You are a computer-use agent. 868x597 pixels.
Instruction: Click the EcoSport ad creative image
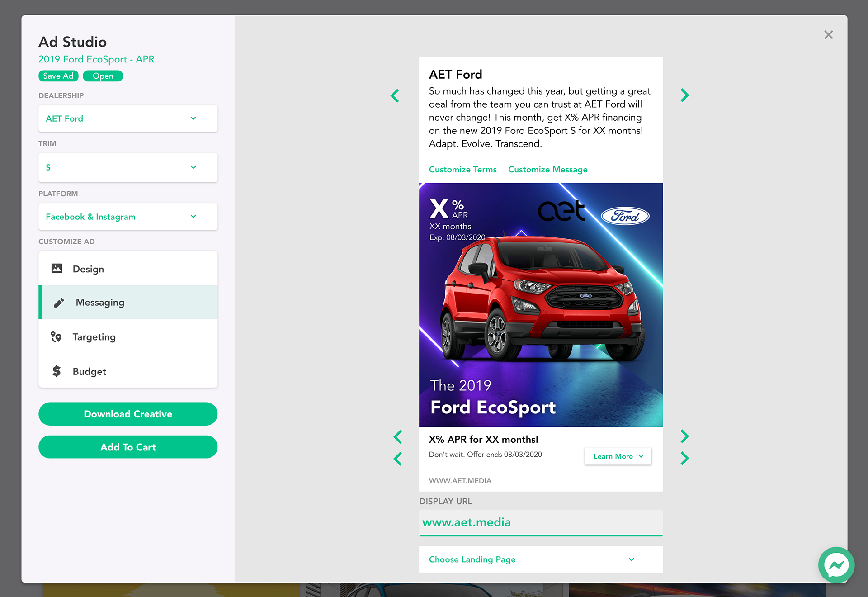[x=541, y=305]
